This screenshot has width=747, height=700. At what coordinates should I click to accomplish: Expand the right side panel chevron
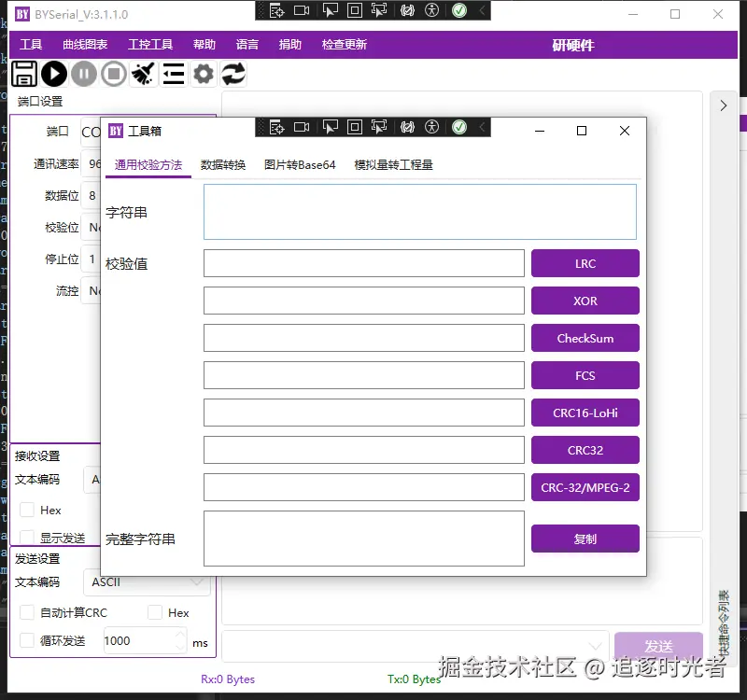[x=724, y=105]
